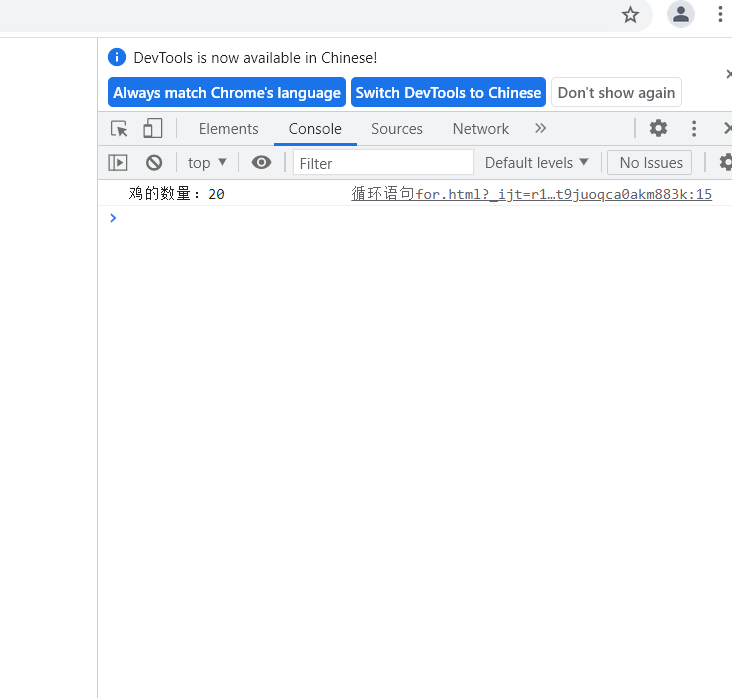Open the Sources tab

click(397, 129)
